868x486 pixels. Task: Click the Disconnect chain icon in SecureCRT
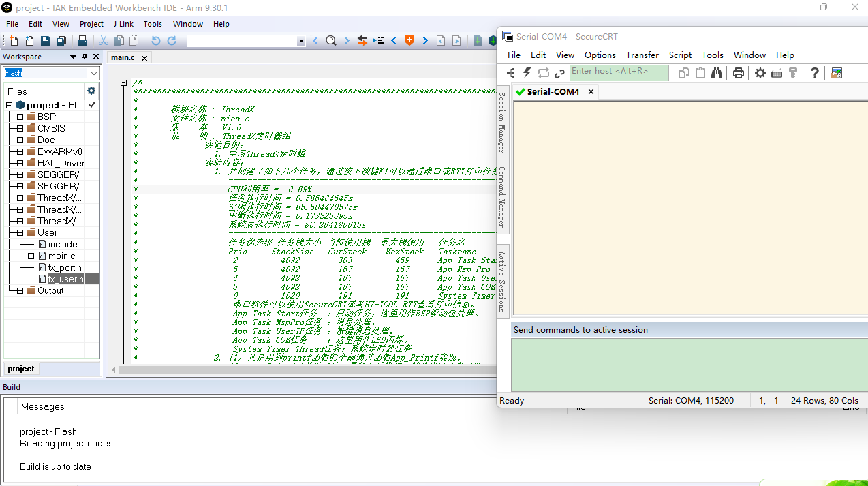click(559, 73)
